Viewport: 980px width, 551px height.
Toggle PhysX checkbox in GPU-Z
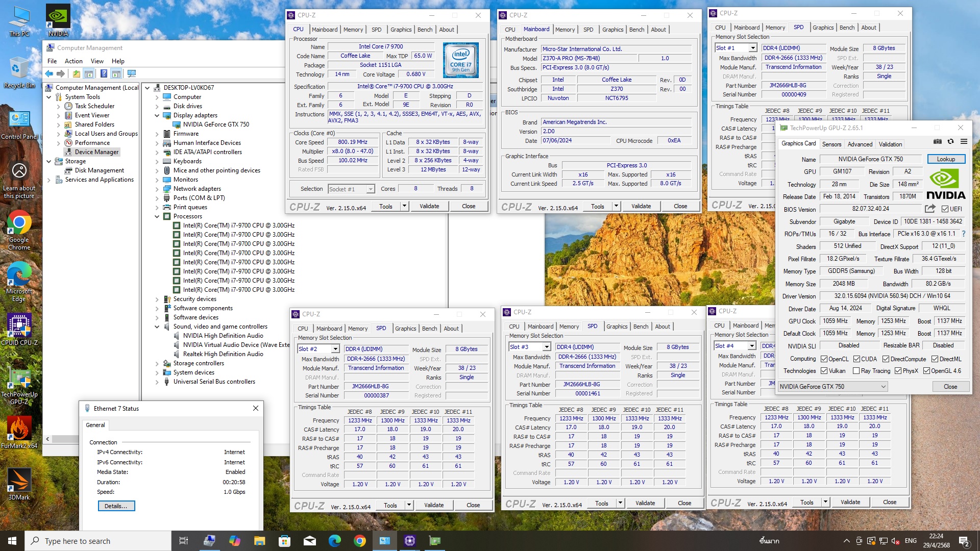click(x=898, y=371)
